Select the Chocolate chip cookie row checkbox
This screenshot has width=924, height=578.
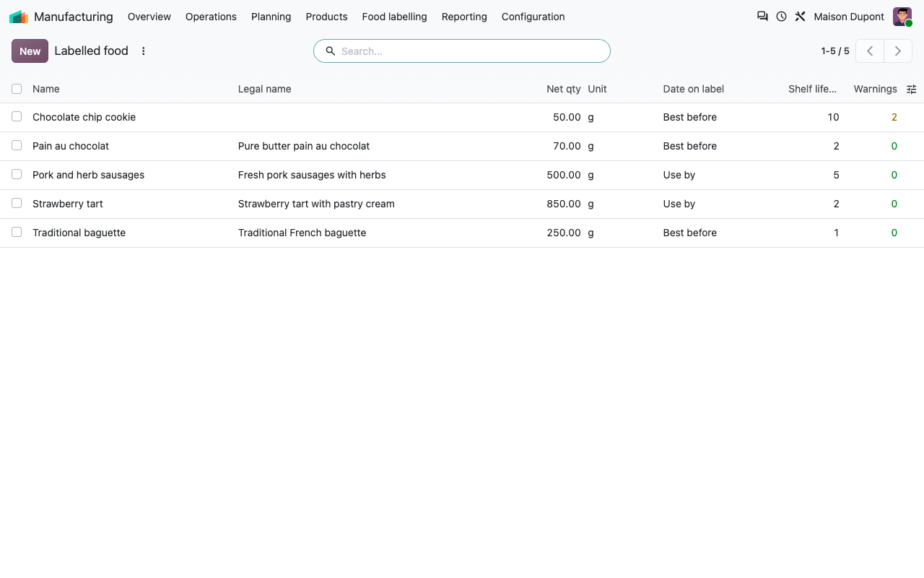17,116
